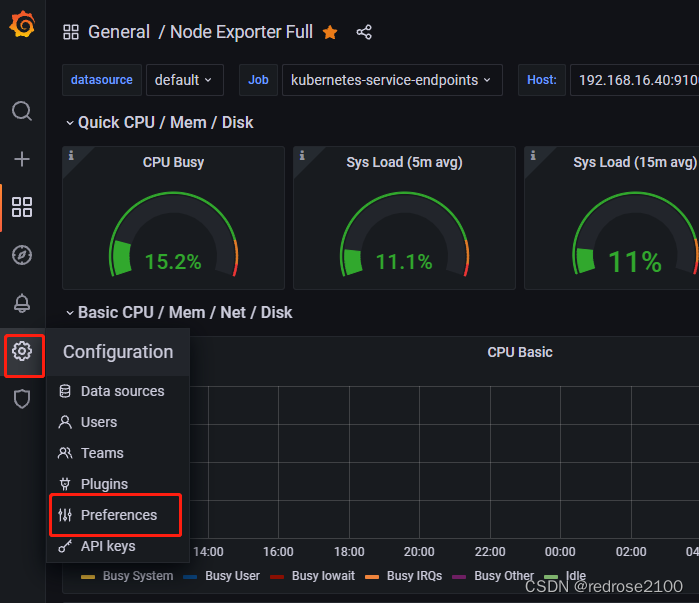Open the Alerting bell icon
The image size is (699, 603).
click(x=22, y=303)
